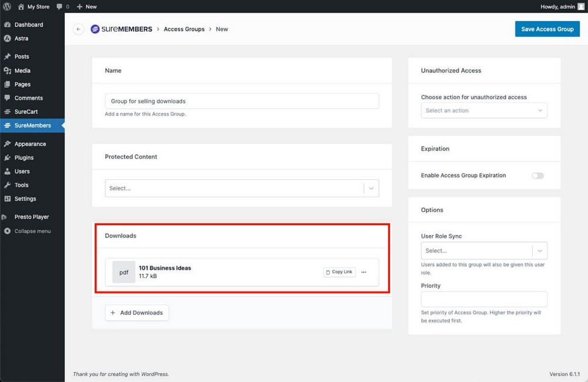Click the Copy Link button

(x=339, y=272)
